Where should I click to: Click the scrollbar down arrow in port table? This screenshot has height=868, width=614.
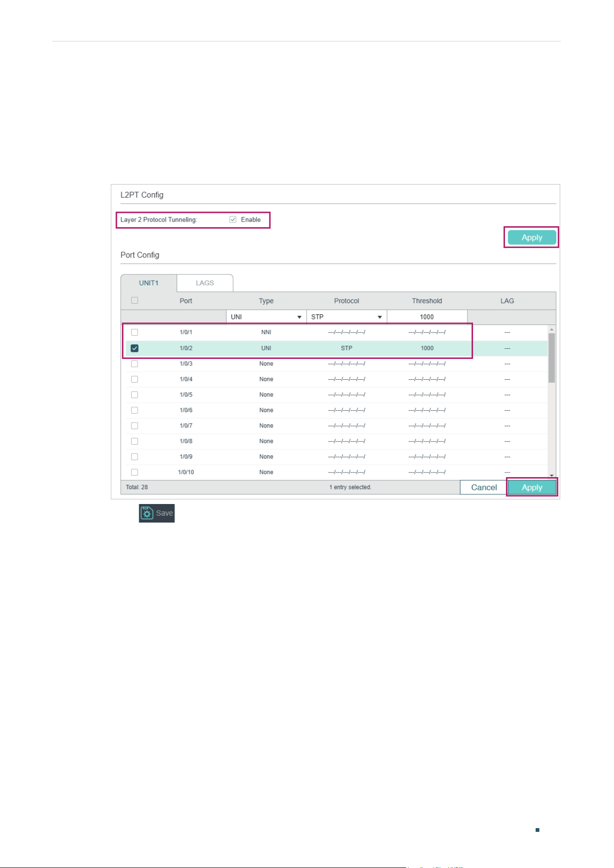click(x=551, y=475)
